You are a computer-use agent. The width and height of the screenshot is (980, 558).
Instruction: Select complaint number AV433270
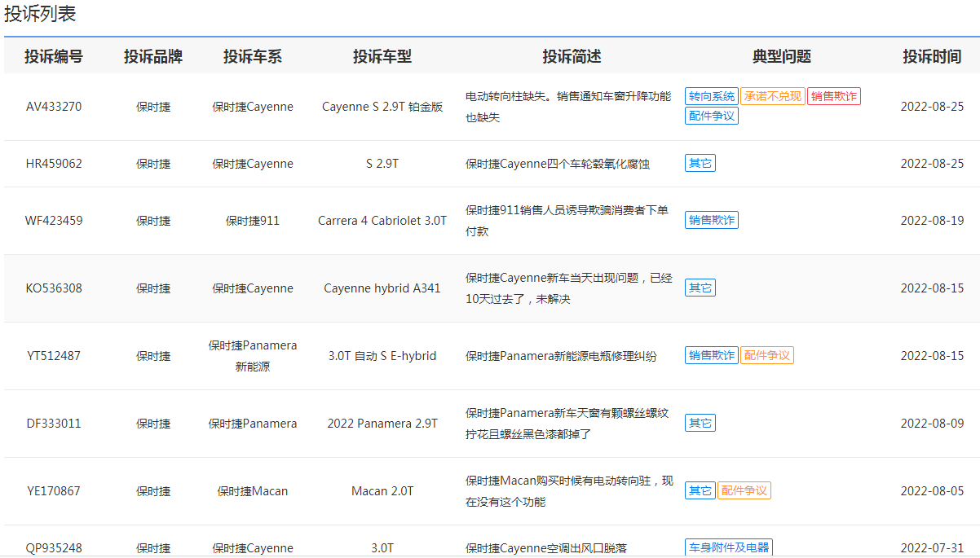pos(54,107)
